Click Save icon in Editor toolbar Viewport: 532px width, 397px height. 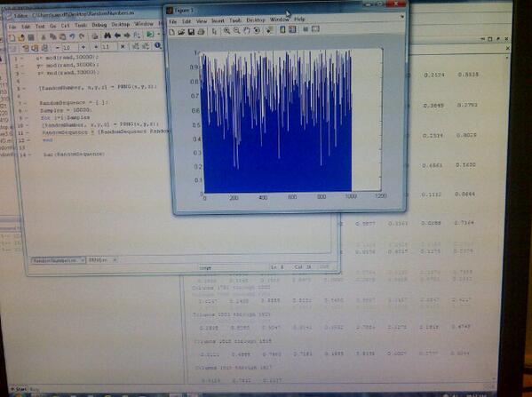pyautogui.click(x=31, y=37)
